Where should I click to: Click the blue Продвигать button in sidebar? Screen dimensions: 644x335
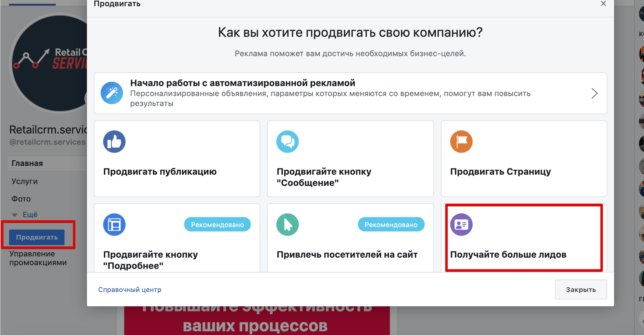tap(37, 237)
